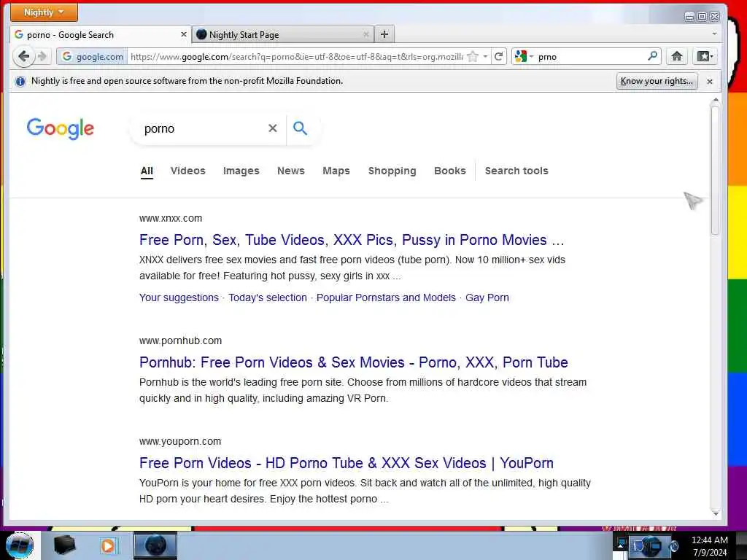747x560 pixels.
Task: Click the info icon in notification bar
Action: click(x=20, y=82)
